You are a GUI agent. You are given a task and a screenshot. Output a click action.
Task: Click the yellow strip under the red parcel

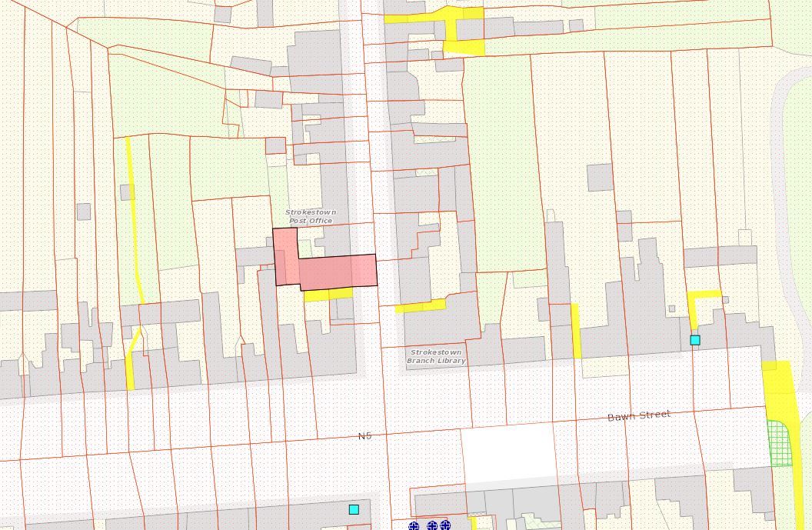[x=328, y=295]
